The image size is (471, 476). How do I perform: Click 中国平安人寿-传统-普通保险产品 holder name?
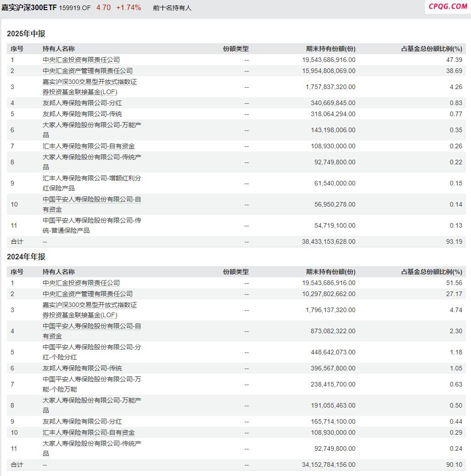click(92, 225)
